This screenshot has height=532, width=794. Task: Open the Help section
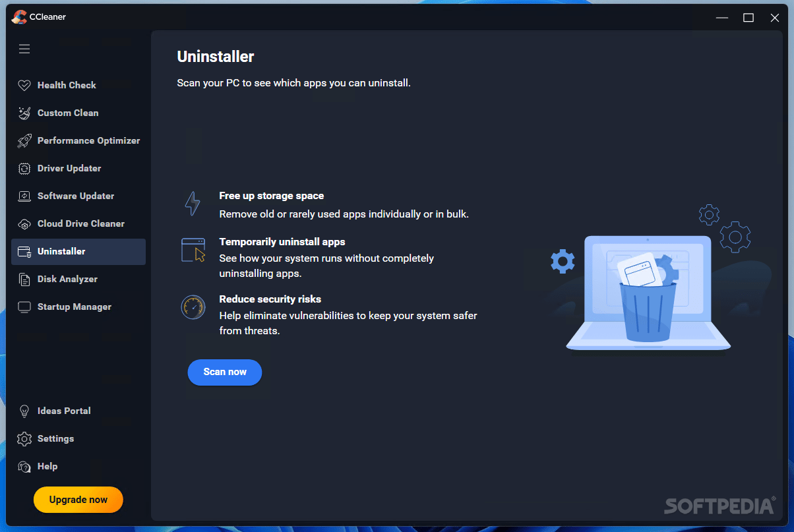coord(46,466)
